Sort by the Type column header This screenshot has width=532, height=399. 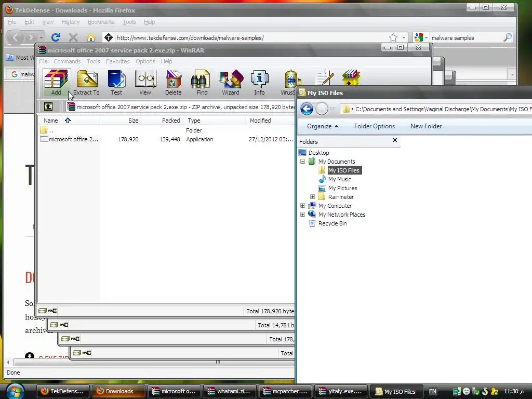coord(214,121)
